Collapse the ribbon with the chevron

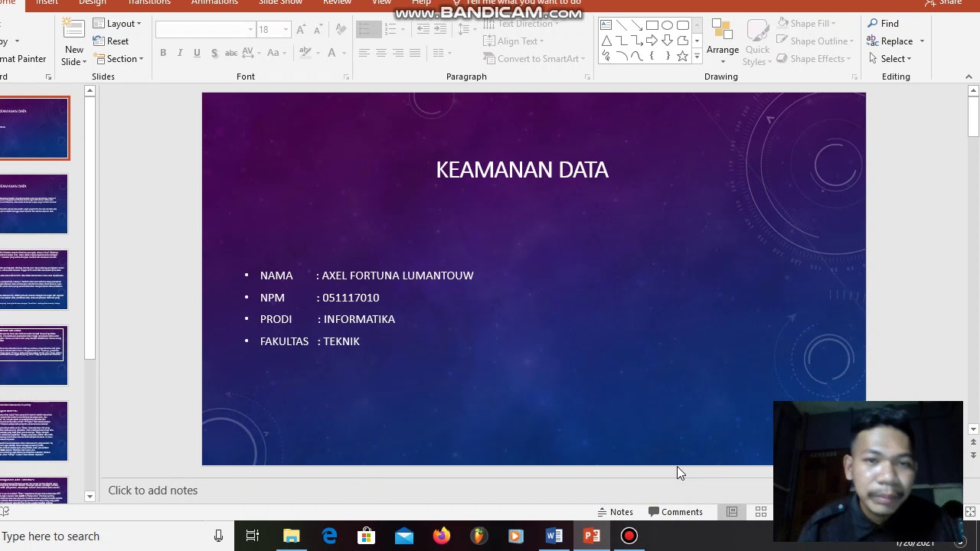click(969, 77)
